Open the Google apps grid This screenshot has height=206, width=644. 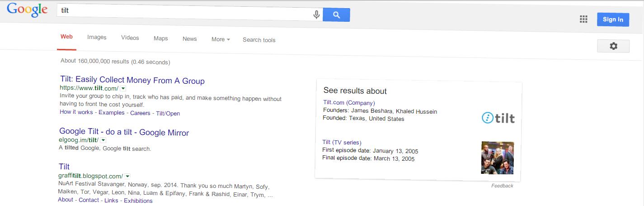(583, 19)
